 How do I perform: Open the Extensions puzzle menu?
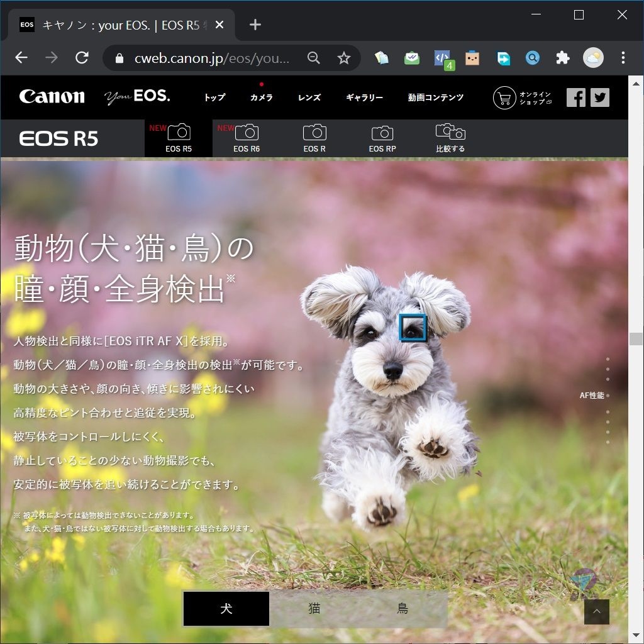563,58
